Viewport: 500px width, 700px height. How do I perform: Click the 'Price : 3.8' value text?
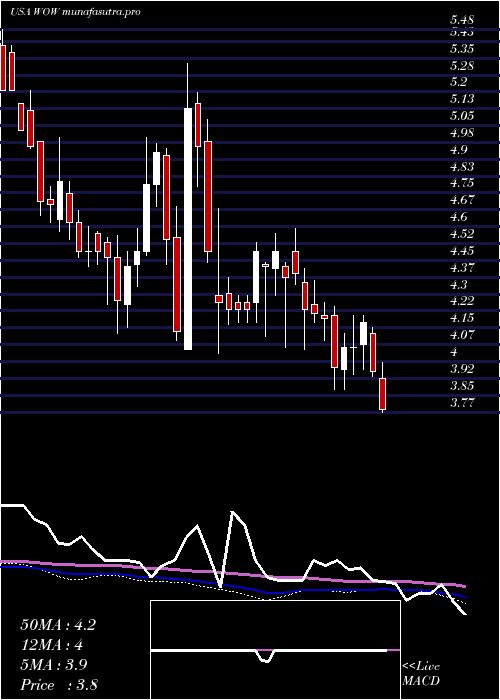pos(59,684)
